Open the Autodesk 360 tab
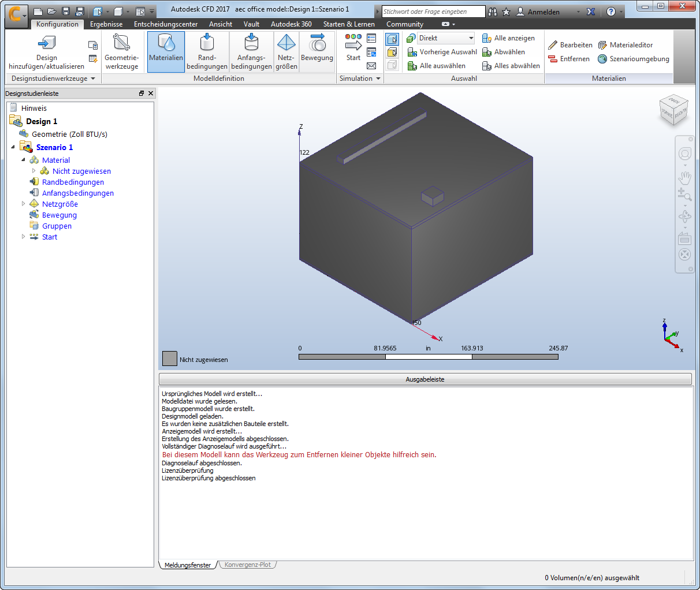The image size is (700, 590). pos(291,24)
